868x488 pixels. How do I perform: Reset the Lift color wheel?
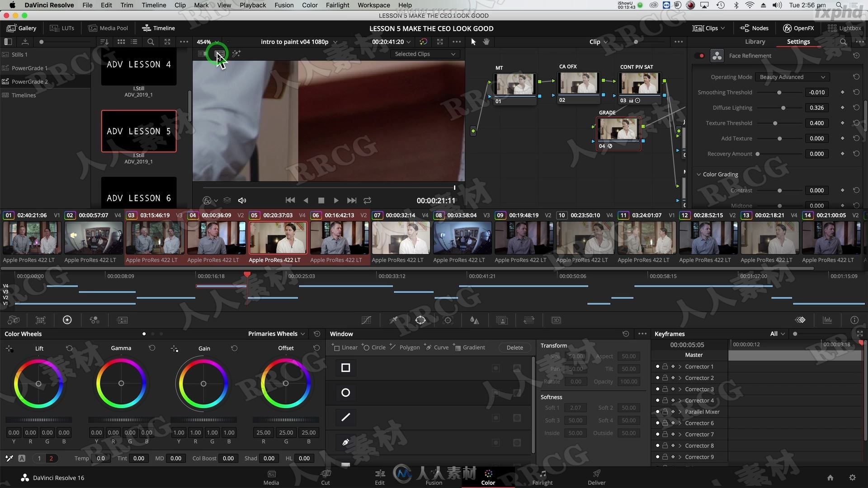[x=69, y=348]
